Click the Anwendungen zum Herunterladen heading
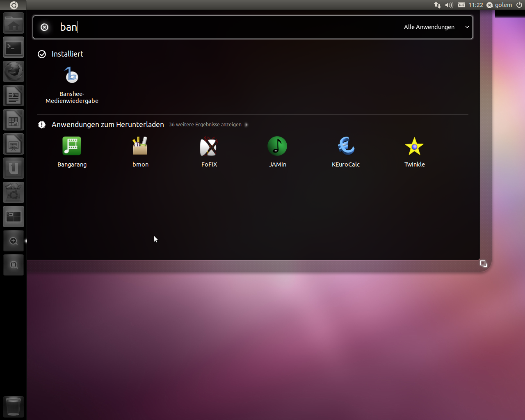 pos(107,125)
